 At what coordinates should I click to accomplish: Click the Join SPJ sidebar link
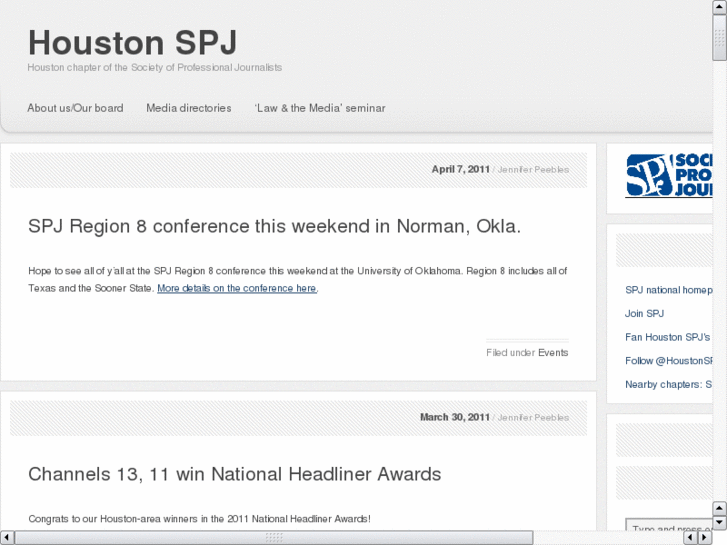(644, 314)
